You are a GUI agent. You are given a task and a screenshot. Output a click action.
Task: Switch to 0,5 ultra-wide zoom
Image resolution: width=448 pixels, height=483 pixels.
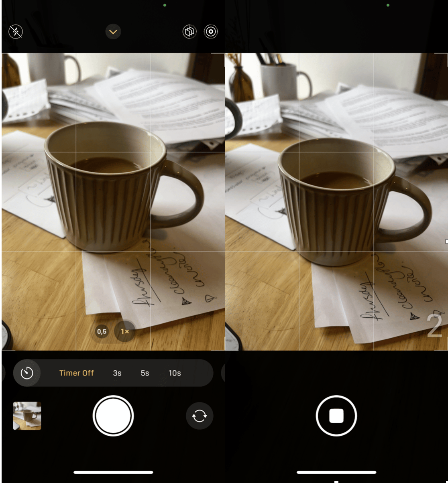(x=102, y=331)
